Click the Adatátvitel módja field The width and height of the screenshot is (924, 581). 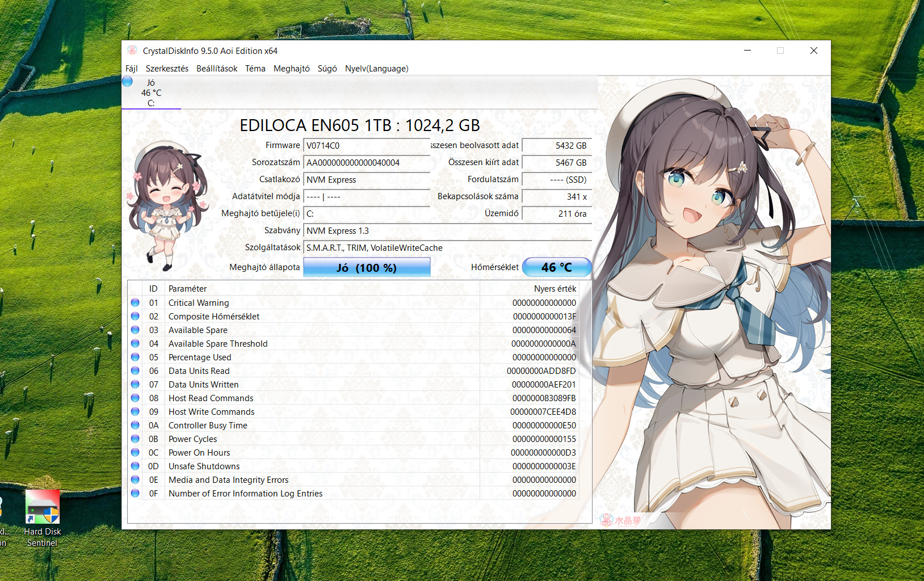pyautogui.click(x=367, y=197)
